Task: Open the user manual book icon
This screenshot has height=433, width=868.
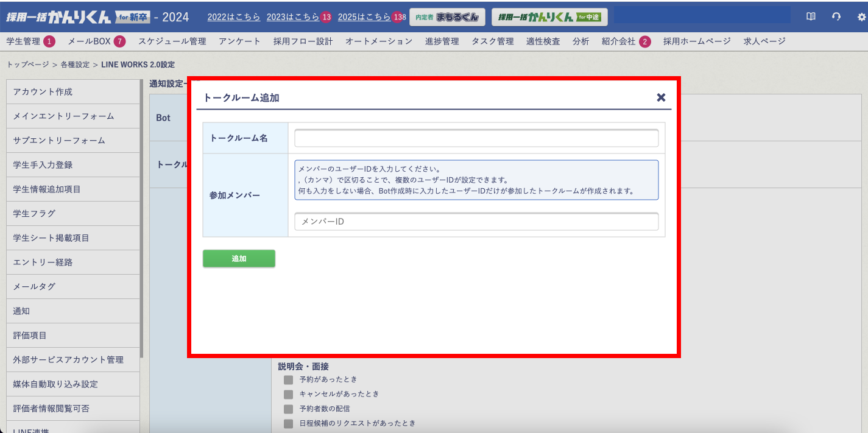Action: 811,17
